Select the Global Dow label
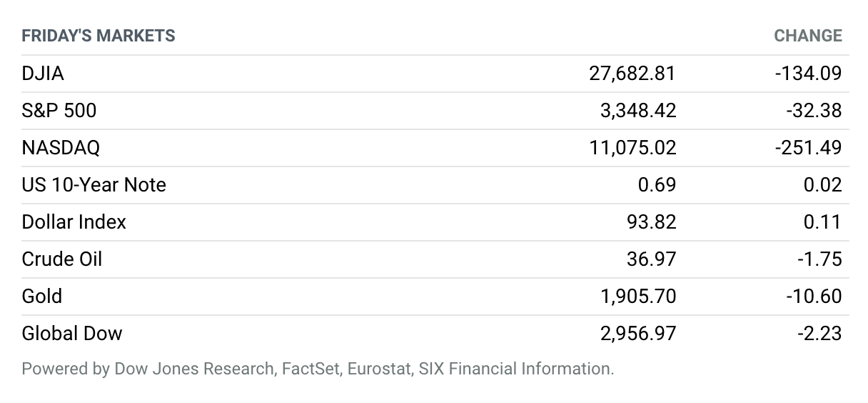 (x=72, y=333)
